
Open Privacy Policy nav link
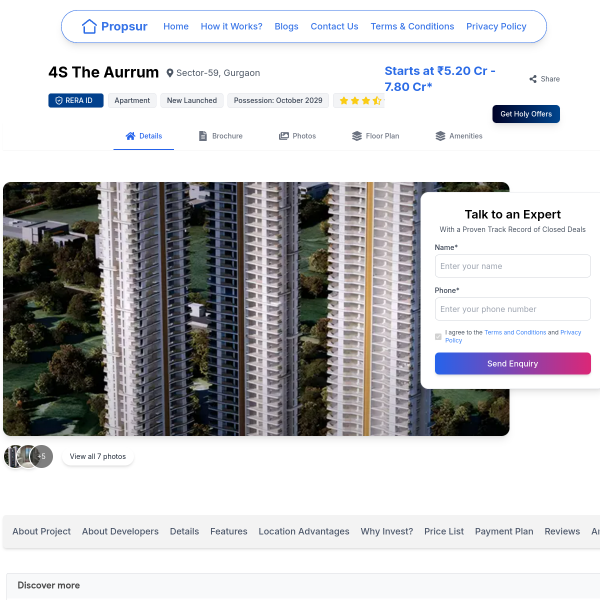coord(496,26)
